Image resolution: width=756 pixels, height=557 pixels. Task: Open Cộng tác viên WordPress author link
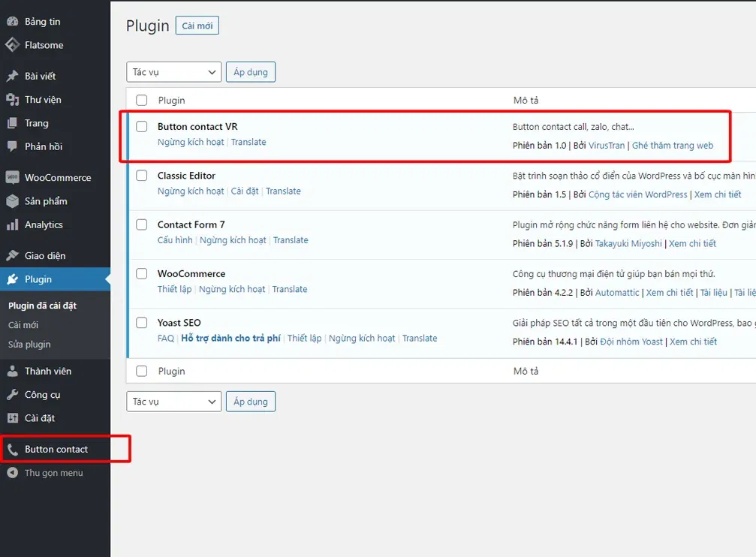[x=638, y=195]
